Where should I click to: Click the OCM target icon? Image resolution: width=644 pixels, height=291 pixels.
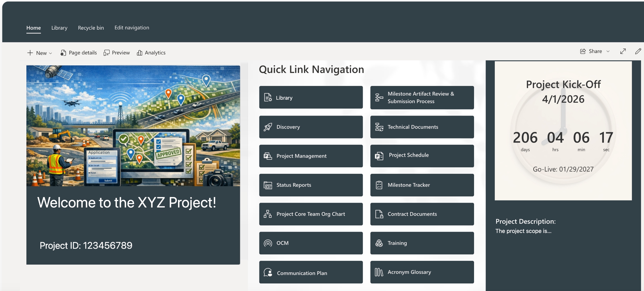pyautogui.click(x=268, y=243)
